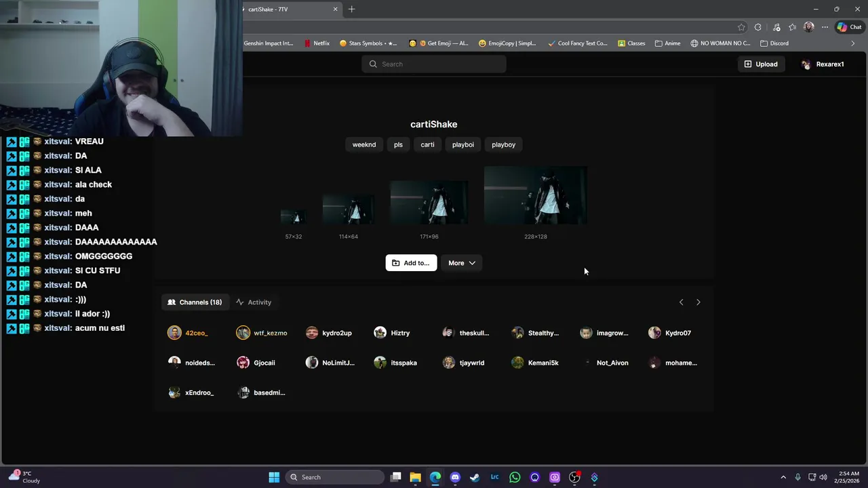The image size is (868, 488).
Task: Open the Classes bookmark folder
Action: (631, 43)
